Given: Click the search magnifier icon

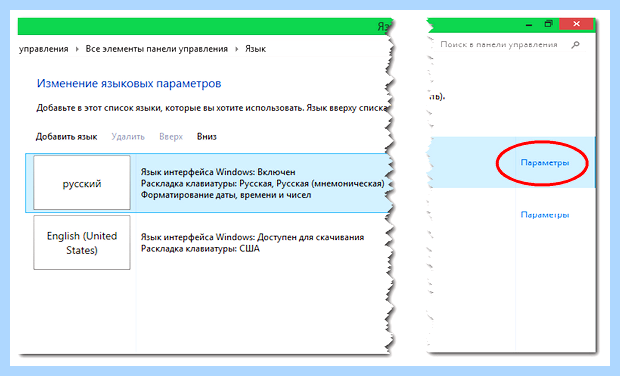Looking at the screenshot, I should (575, 44).
